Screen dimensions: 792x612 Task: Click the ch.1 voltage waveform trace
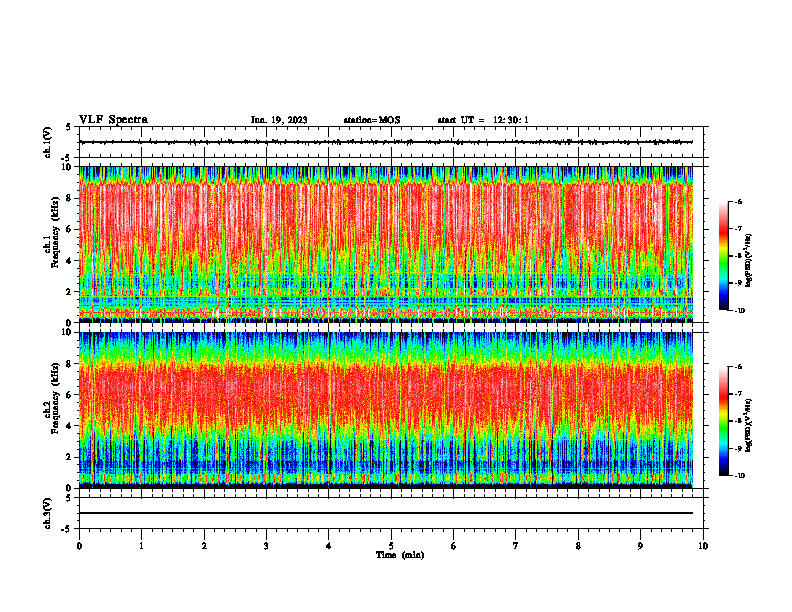385,142
